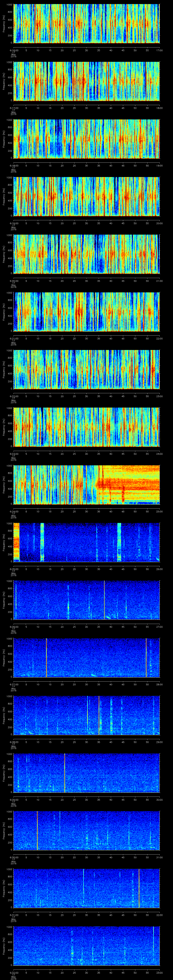Image resolution: width=173 pixels, height=980 pixels.
Task: Click the orange line near 21 seconds in 6:29 panel
Action: pyautogui.click(x=65, y=773)
